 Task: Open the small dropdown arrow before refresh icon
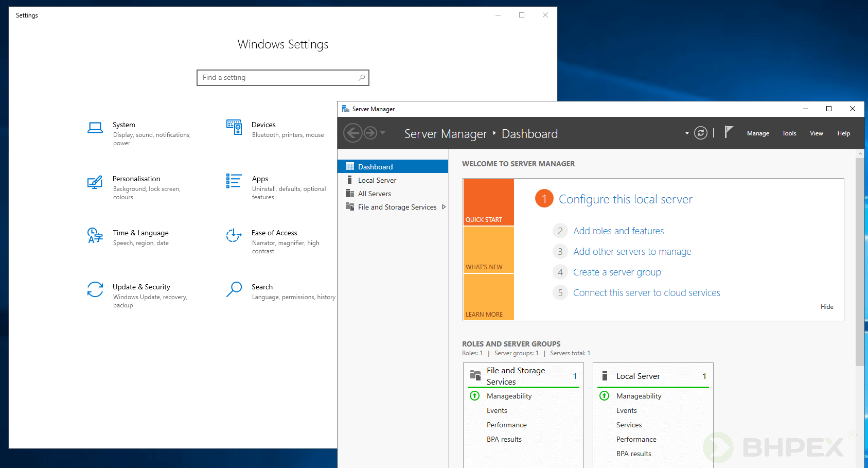pos(687,133)
